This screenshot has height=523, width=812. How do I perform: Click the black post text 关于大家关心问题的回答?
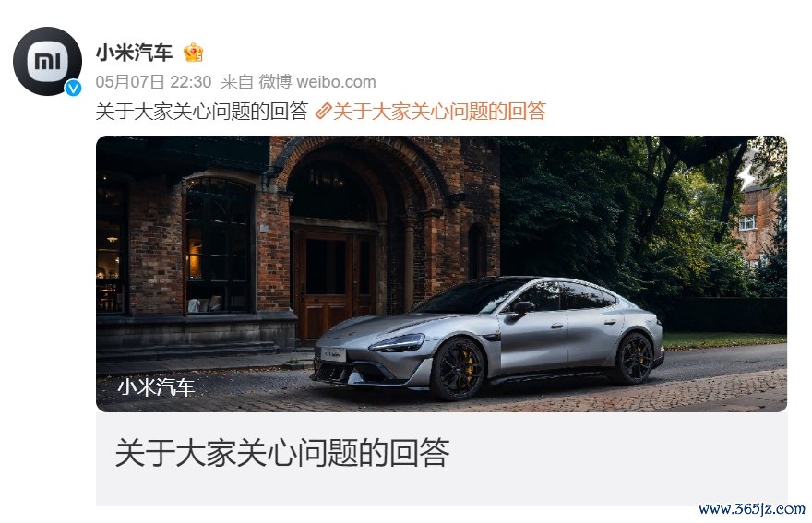(x=202, y=112)
